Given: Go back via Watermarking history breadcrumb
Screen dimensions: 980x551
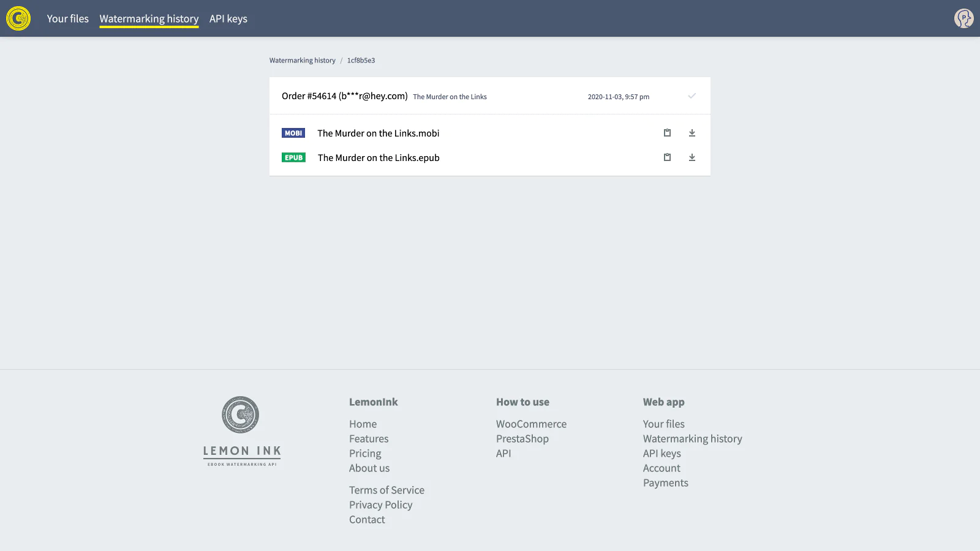Looking at the screenshot, I should pos(302,61).
